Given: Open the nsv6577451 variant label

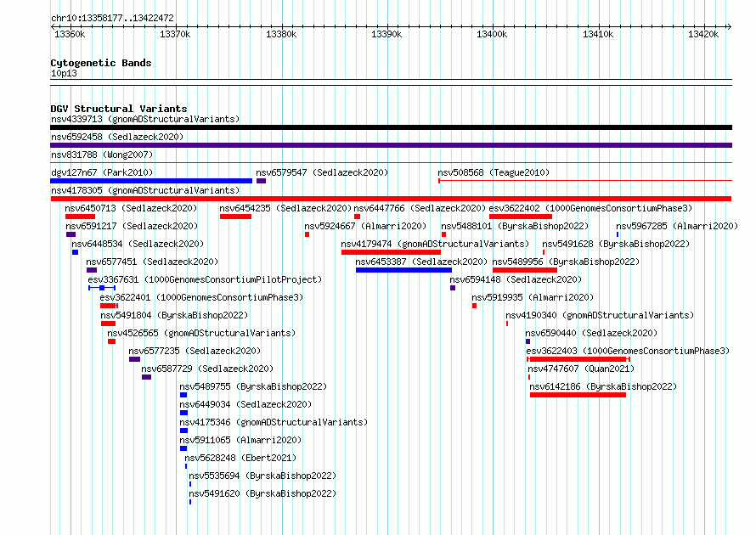Looking at the screenshot, I should coord(152,262).
